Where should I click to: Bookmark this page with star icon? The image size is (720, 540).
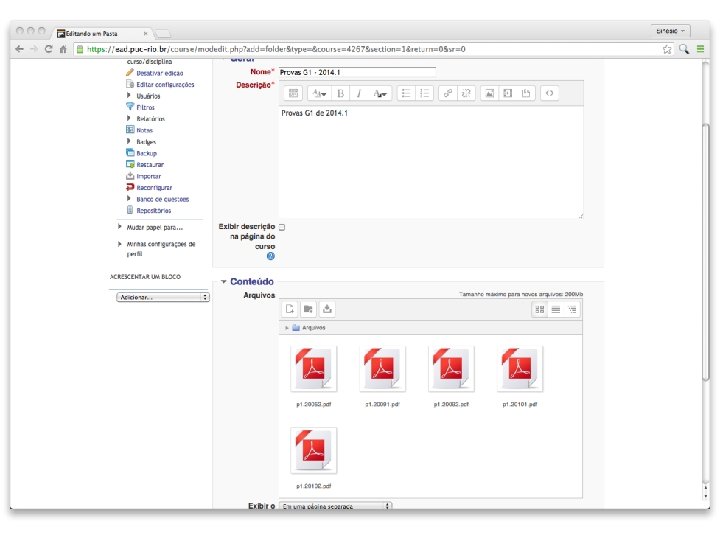[667, 49]
